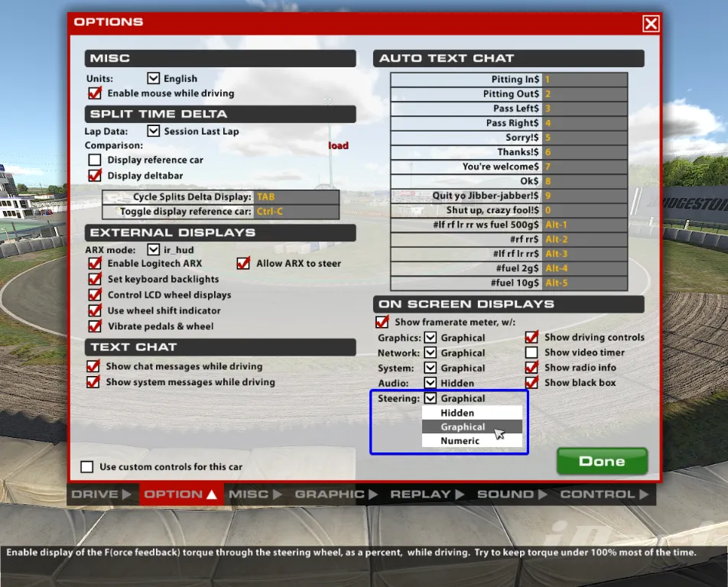
Task: Switch to the MISC tab
Action: click(256, 495)
